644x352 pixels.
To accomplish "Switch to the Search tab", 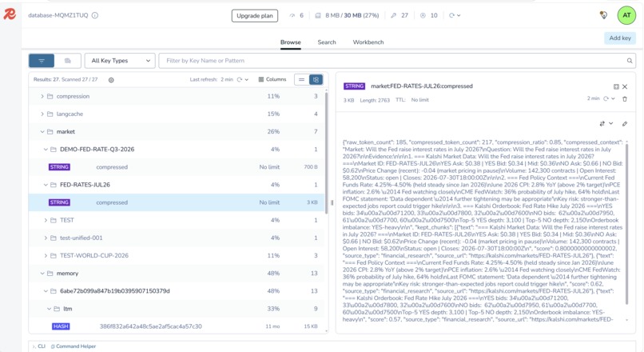I will click(327, 42).
